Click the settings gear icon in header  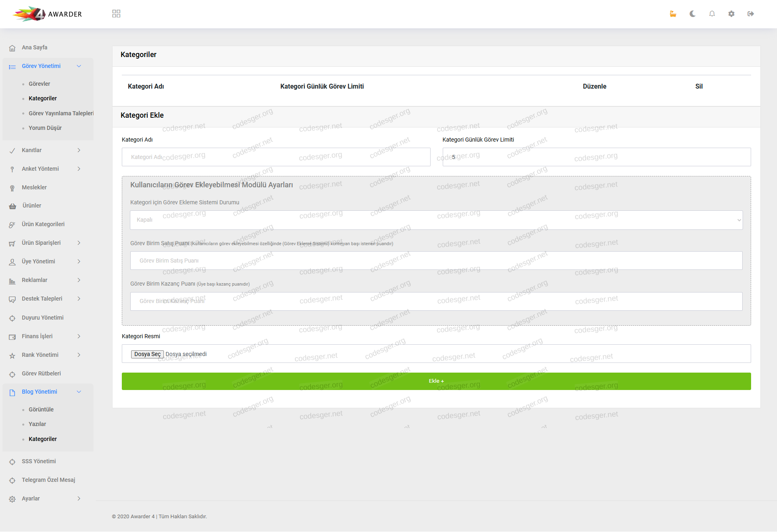[x=731, y=14]
